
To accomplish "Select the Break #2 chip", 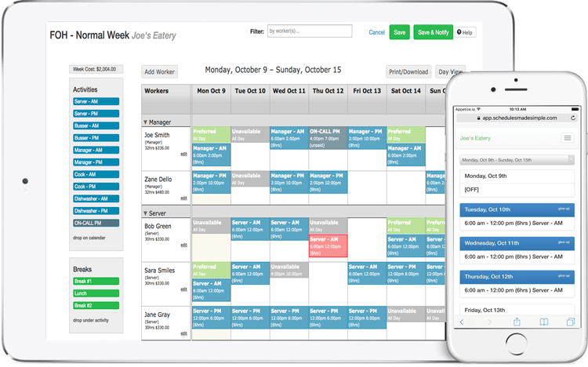I will coord(96,306).
